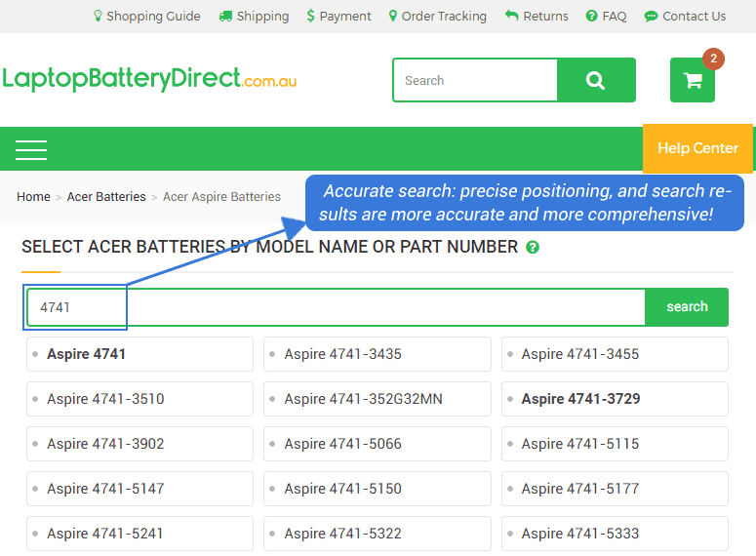
Task: Select Aspire 4741-3510 model
Action: pyautogui.click(x=139, y=399)
